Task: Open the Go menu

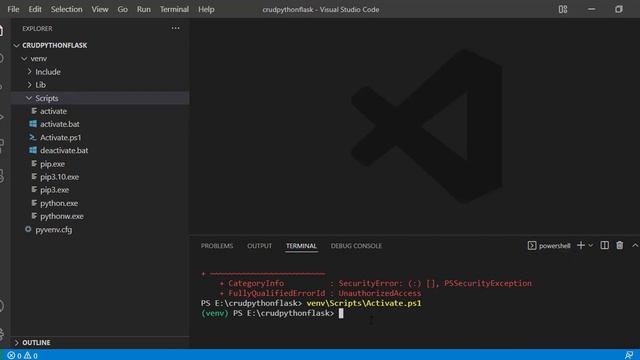Action: 122,9
